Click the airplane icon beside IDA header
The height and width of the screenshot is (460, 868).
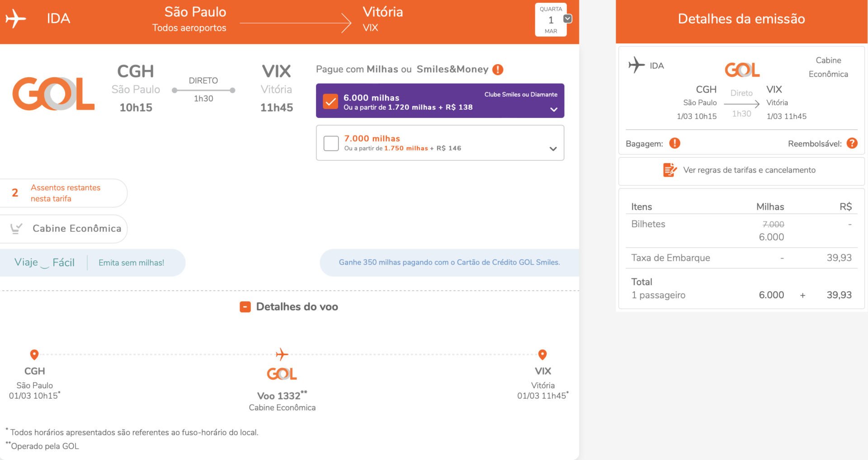coord(15,19)
